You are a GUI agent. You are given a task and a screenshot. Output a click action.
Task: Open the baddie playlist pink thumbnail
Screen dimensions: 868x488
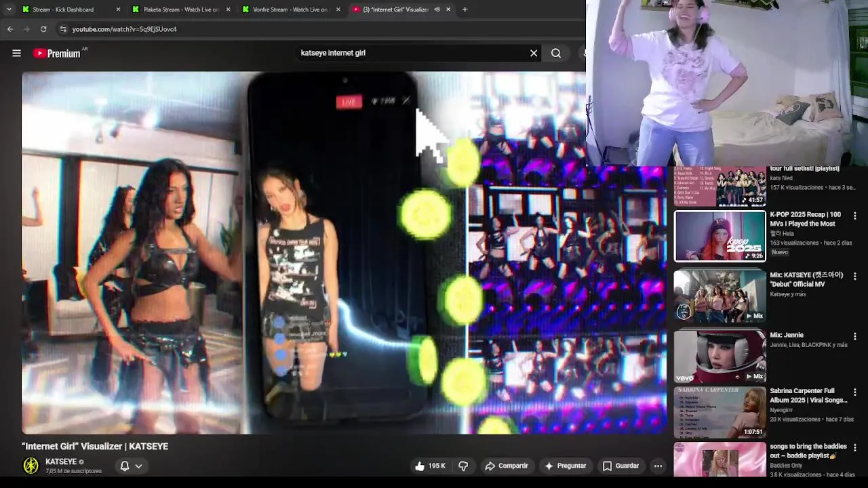click(719, 460)
